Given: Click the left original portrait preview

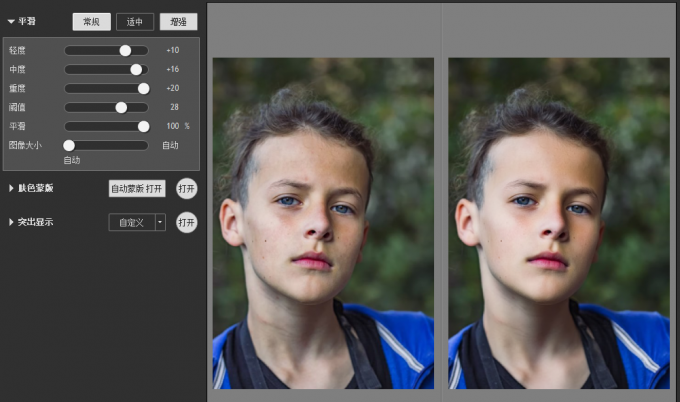Looking at the screenshot, I should [x=323, y=222].
